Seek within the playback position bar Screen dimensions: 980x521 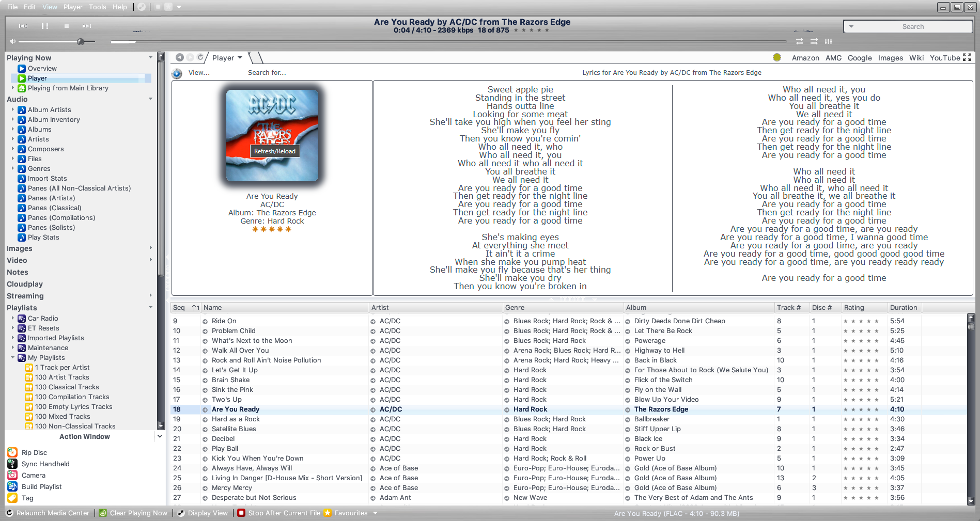click(x=448, y=41)
